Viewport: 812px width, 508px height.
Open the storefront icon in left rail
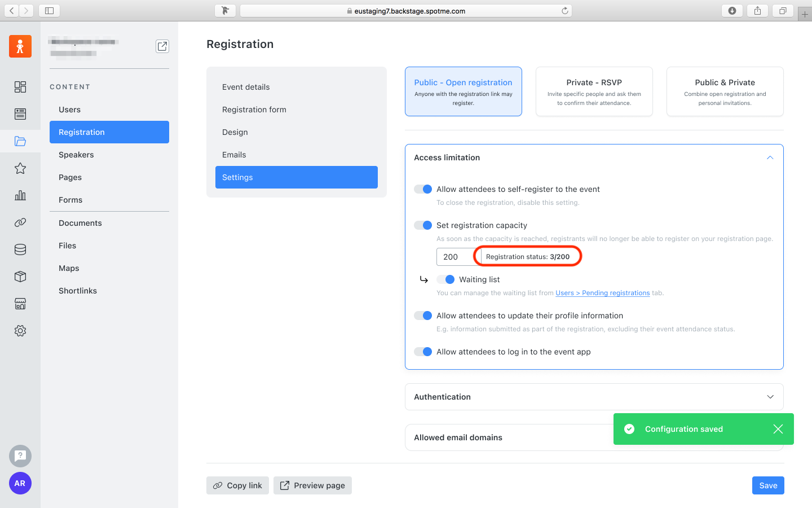[x=20, y=304]
